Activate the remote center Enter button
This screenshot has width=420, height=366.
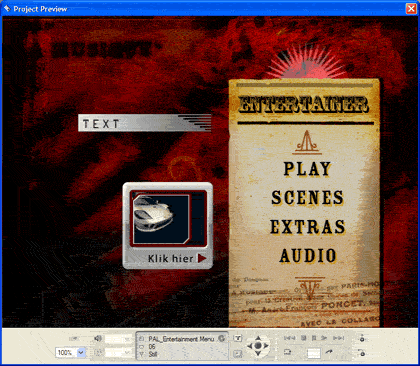[x=258, y=346]
